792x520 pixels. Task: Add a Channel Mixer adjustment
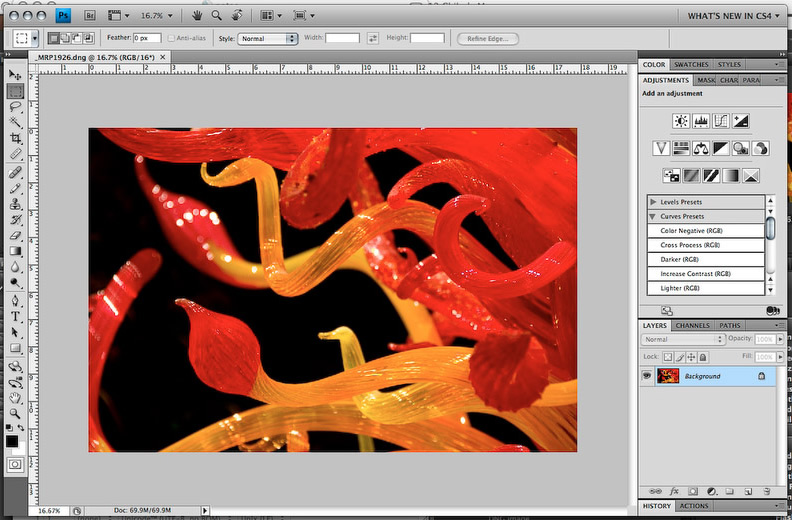coord(761,148)
